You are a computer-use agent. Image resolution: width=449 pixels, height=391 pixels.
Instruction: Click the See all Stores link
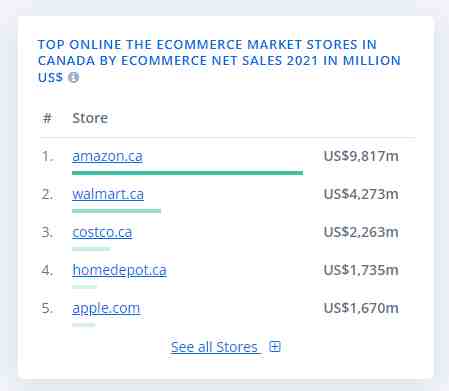(214, 347)
